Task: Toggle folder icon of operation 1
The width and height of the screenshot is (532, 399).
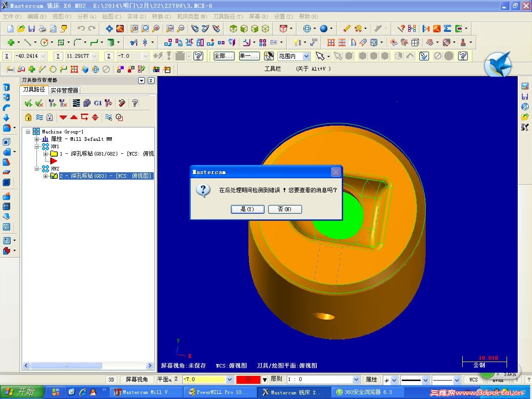Action: click(54, 154)
